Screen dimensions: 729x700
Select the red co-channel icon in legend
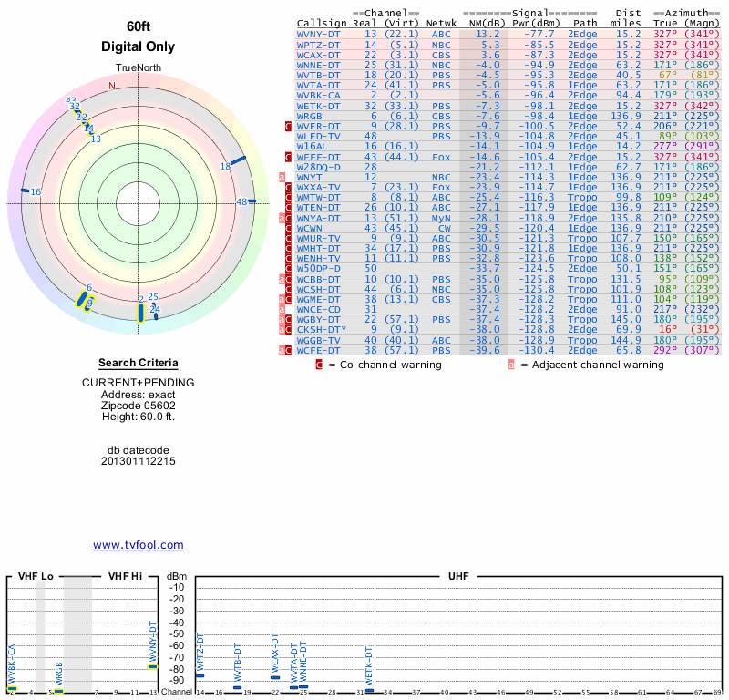(x=319, y=365)
